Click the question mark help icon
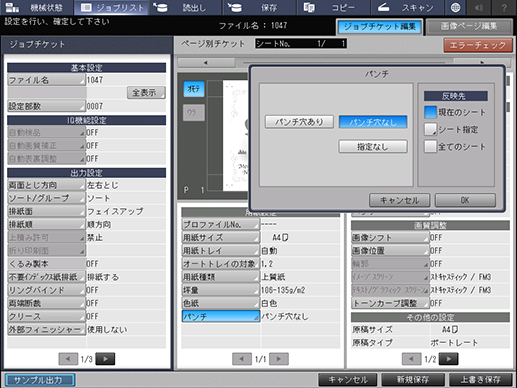The height and width of the screenshot is (388, 517). (x=504, y=7)
